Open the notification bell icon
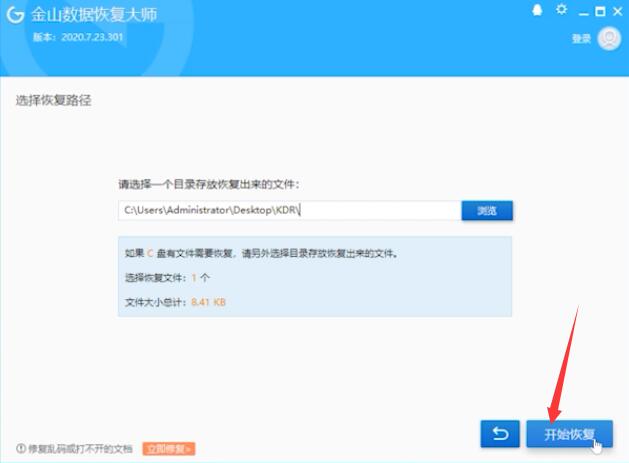The width and height of the screenshot is (629, 463). (537, 10)
